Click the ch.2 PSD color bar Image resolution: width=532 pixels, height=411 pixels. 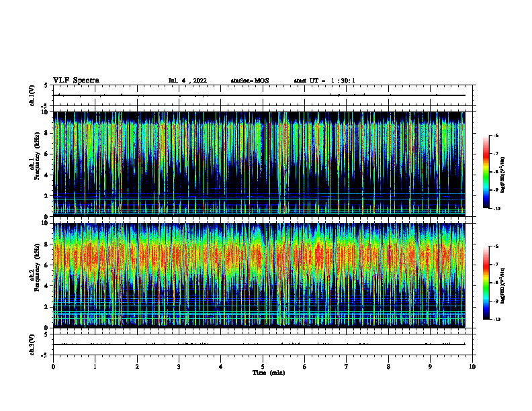[486, 283]
